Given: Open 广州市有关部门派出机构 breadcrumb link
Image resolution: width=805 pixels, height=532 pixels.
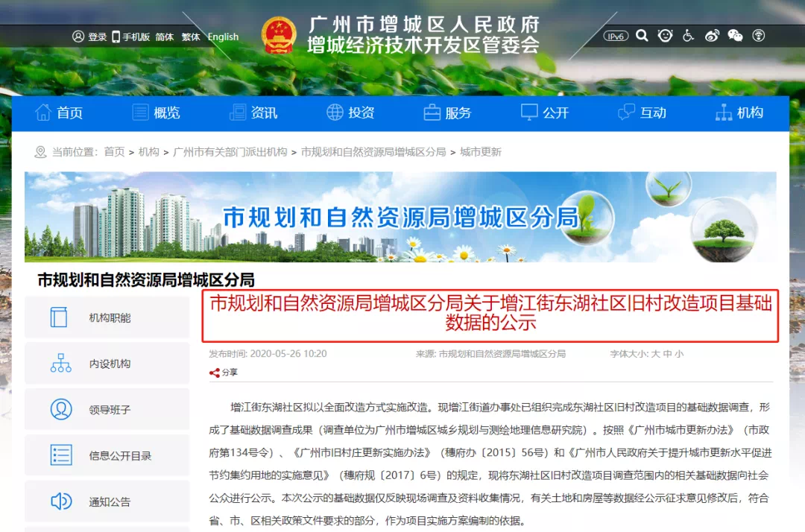Looking at the screenshot, I should (230, 152).
